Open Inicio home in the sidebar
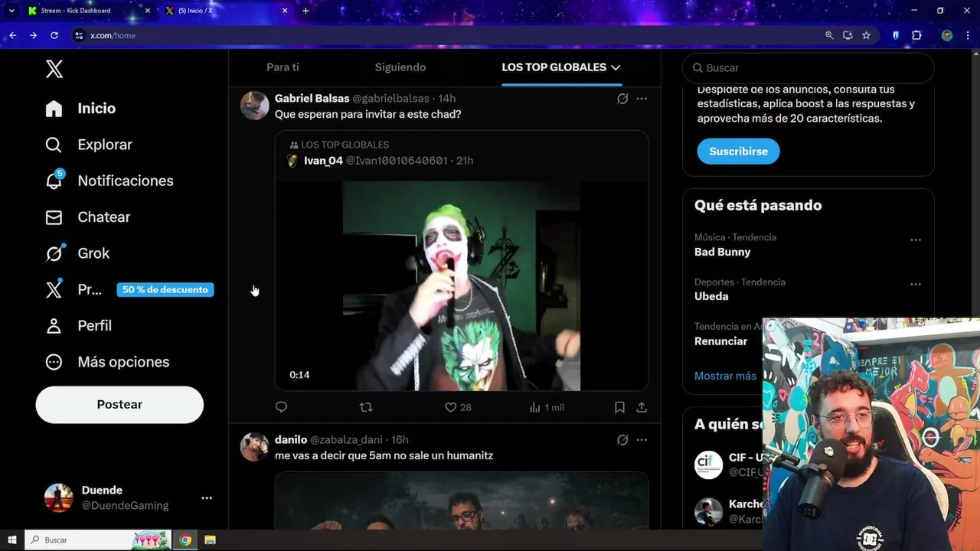Viewport: 980px width, 551px height. coord(80,109)
